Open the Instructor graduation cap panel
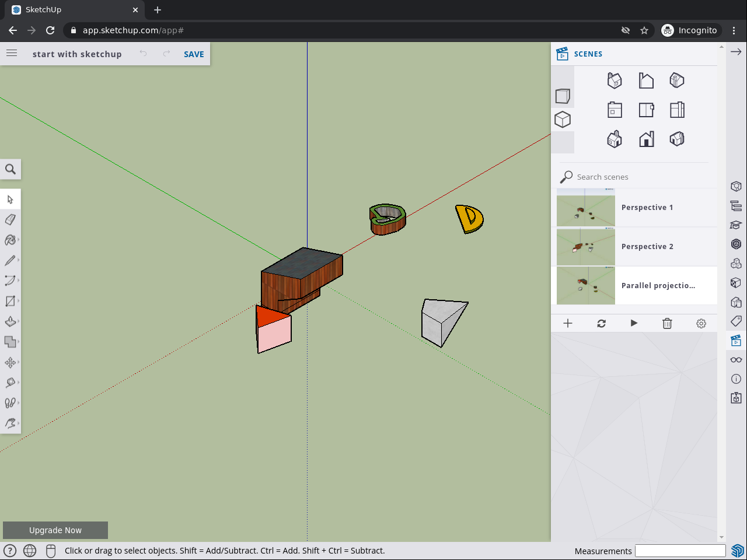 pos(736,225)
